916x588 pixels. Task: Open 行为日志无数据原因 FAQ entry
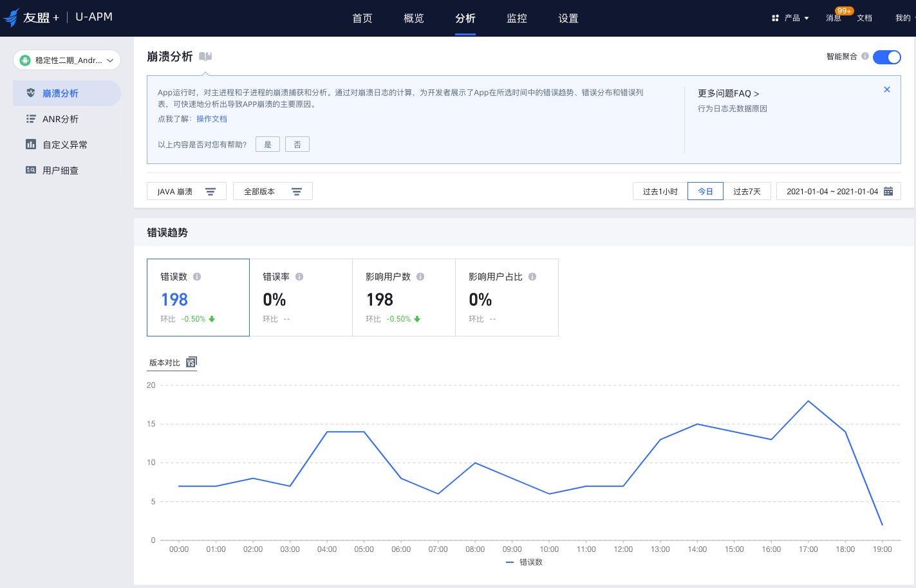point(733,109)
